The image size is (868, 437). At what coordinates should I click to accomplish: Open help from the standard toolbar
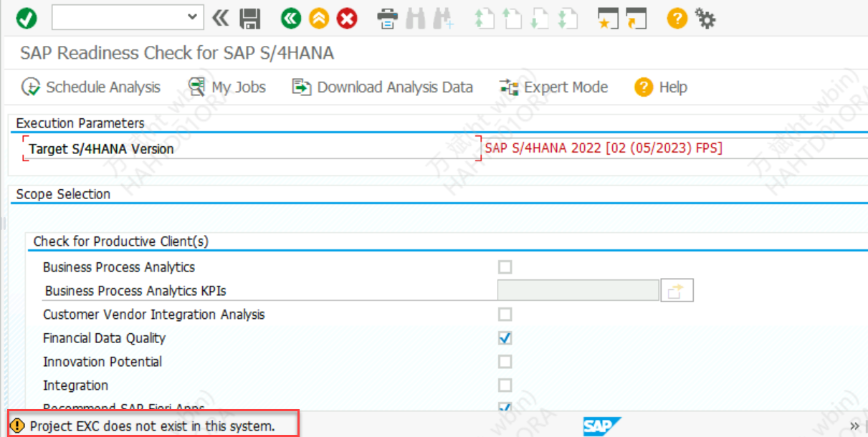tap(677, 18)
